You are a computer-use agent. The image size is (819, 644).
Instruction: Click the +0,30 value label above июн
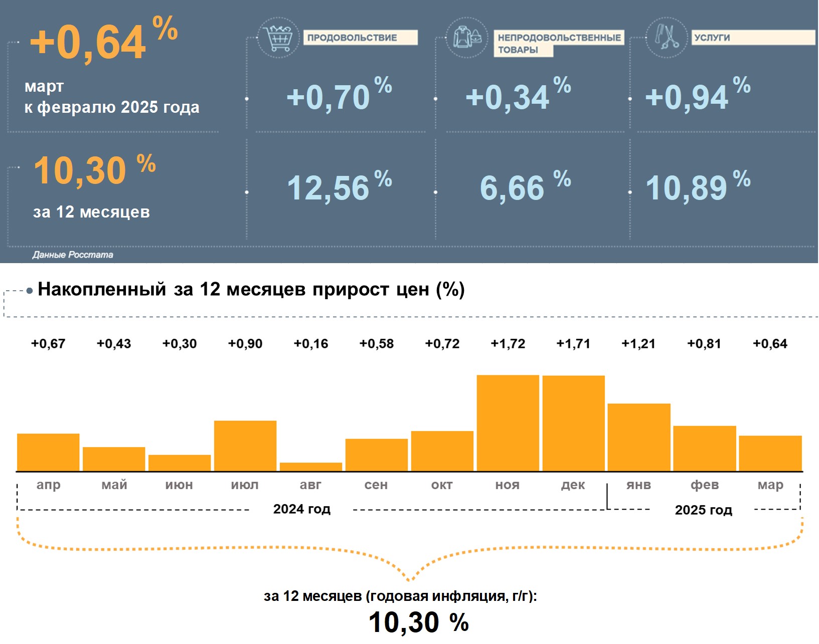[x=180, y=344]
